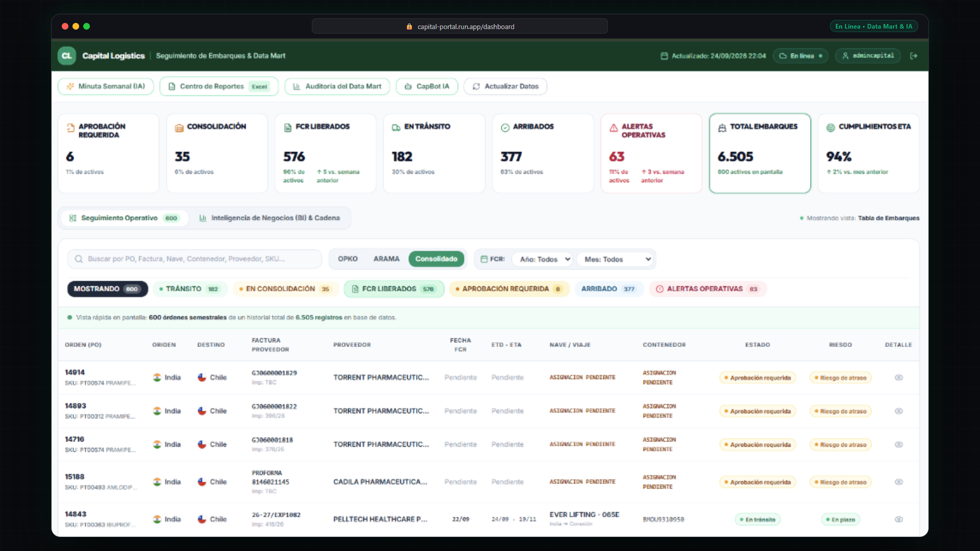This screenshot has height=551, width=980.
Task: Click the CL Capital Logistics logo
Action: pyautogui.click(x=67, y=56)
